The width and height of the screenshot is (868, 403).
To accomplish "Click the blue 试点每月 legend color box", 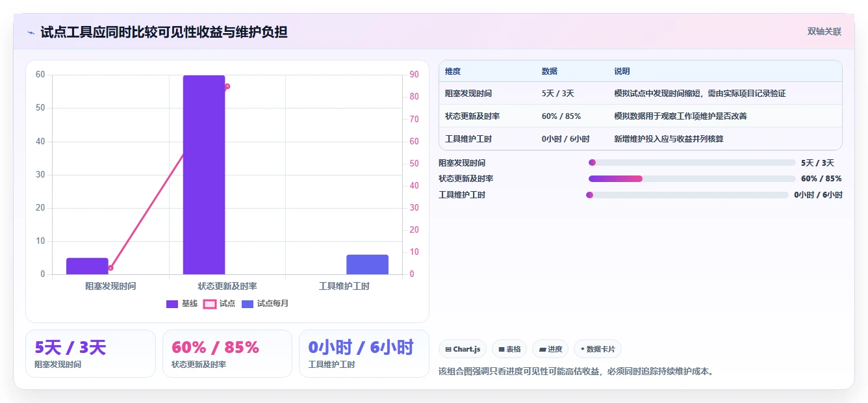I will (247, 304).
